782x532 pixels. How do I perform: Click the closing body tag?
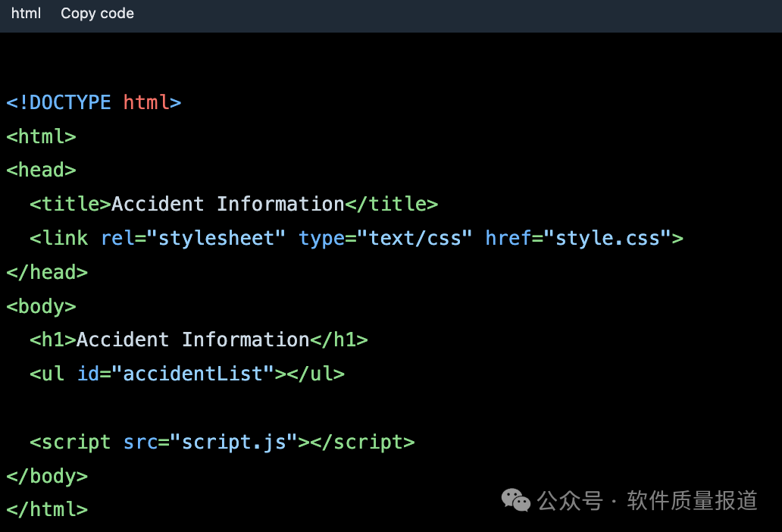click(47, 476)
